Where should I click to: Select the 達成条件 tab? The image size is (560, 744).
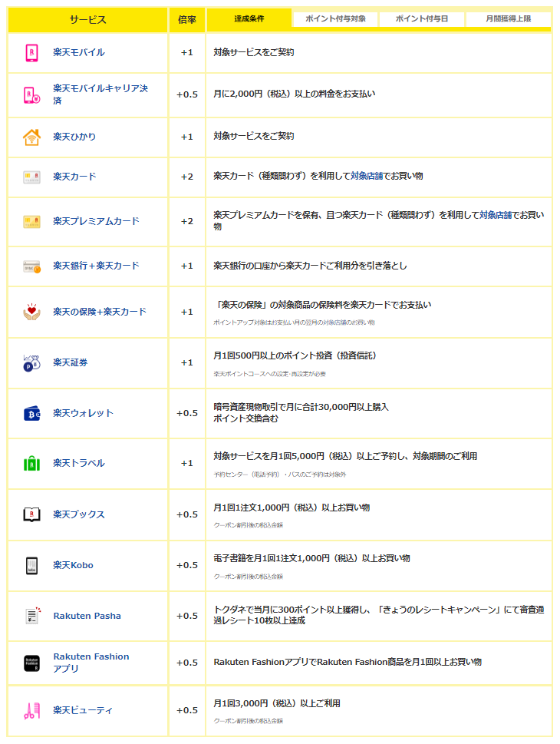click(x=249, y=19)
